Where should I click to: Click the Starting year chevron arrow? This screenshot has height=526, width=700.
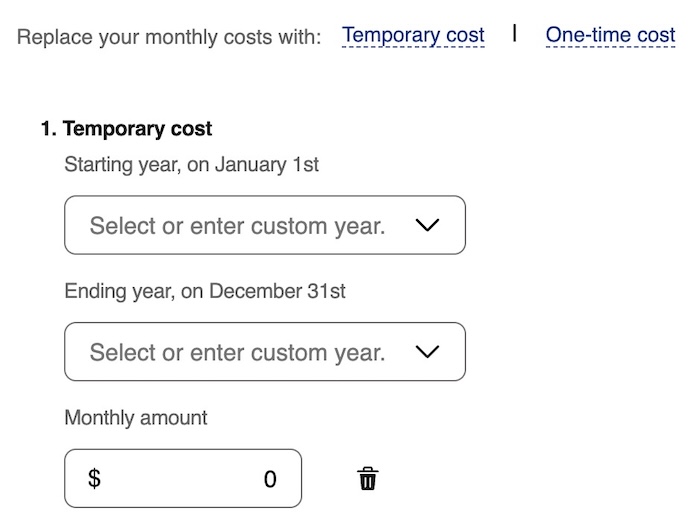427,225
